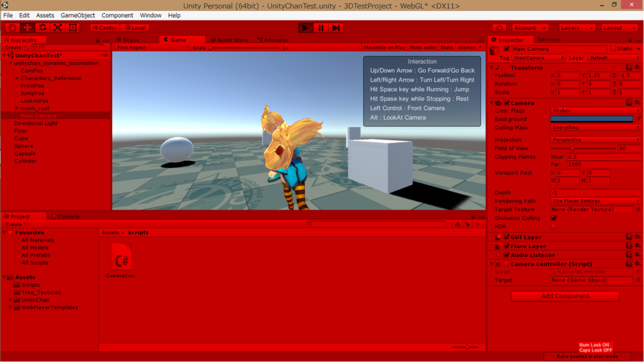Open Clear Flags Skybox dropdown
Screen dimensions: 644x362
(596, 111)
